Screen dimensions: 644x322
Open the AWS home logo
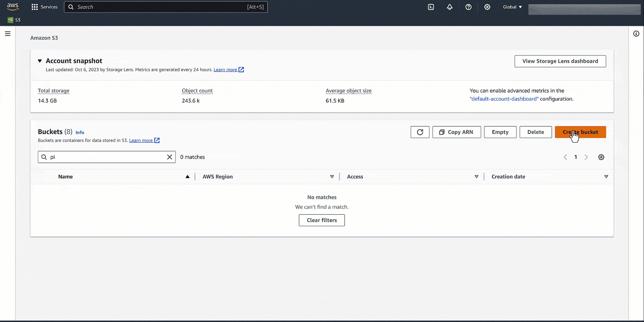[x=13, y=7]
